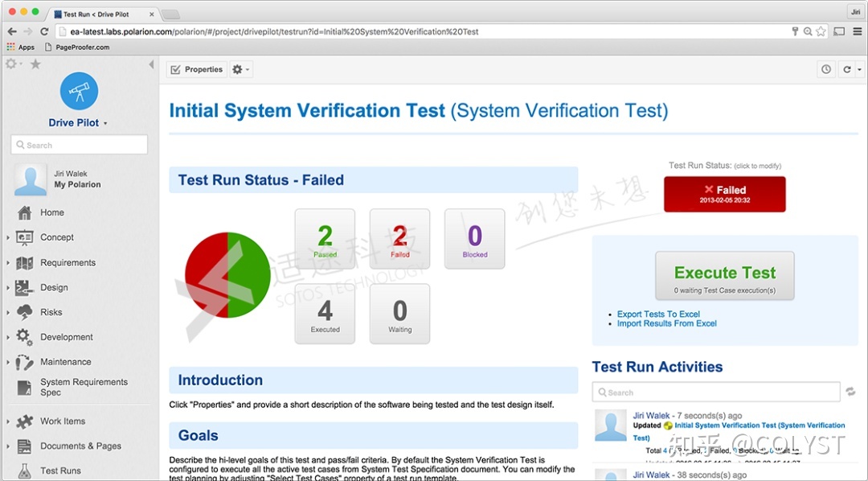
Task: Click the Documents & Pages icon
Action: pos(24,446)
